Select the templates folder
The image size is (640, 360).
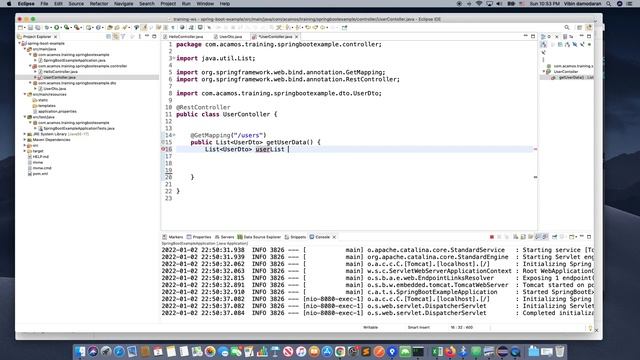pos(47,106)
